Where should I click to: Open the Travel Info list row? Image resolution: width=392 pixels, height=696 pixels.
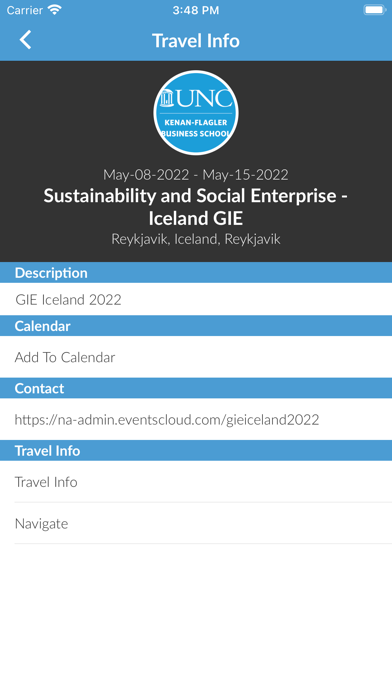(196, 482)
